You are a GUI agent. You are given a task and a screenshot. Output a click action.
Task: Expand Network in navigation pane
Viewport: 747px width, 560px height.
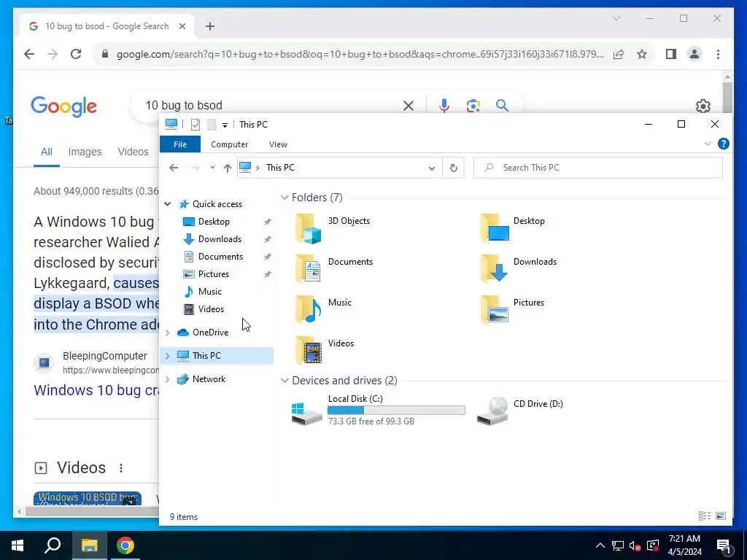coord(168,379)
